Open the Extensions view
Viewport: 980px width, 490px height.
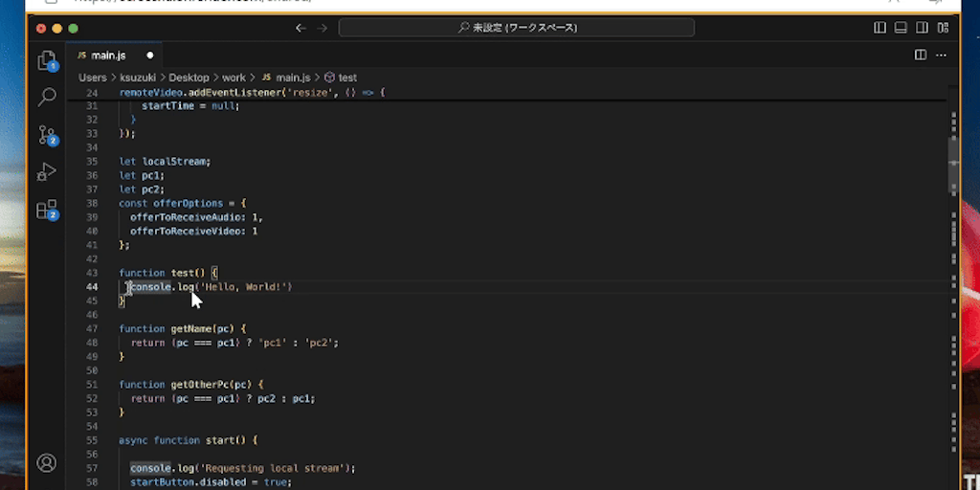(46, 210)
